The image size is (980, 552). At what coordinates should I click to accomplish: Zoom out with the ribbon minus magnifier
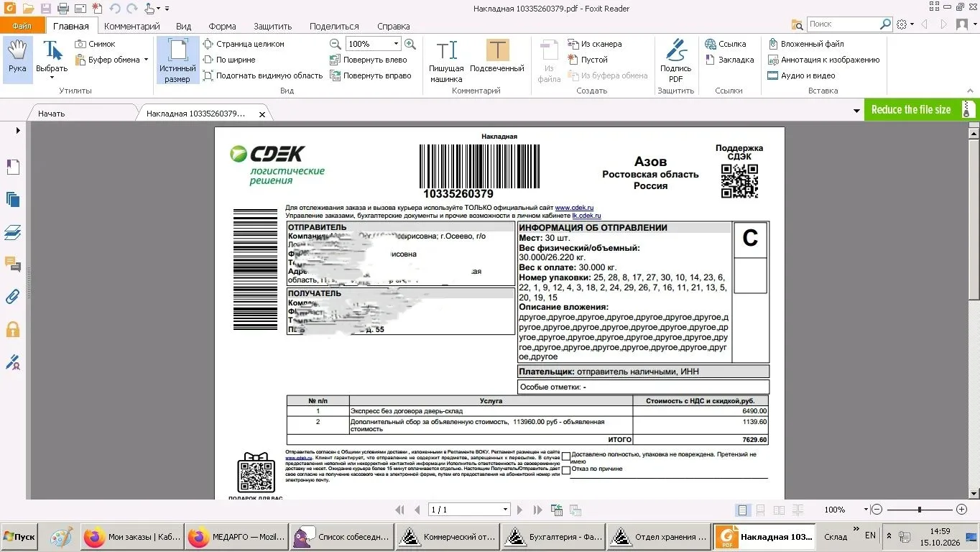(x=335, y=44)
